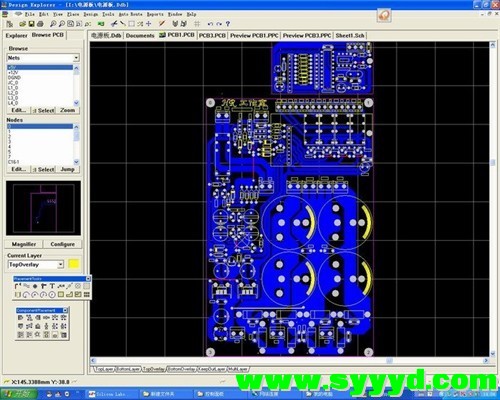
Task: Select the full circle arc tool
Action: (x=52, y=295)
